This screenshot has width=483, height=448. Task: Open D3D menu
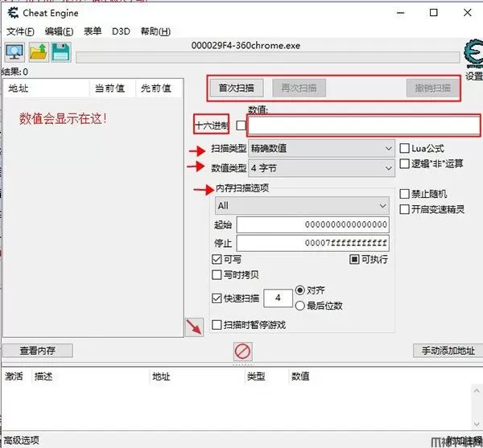coord(121,31)
